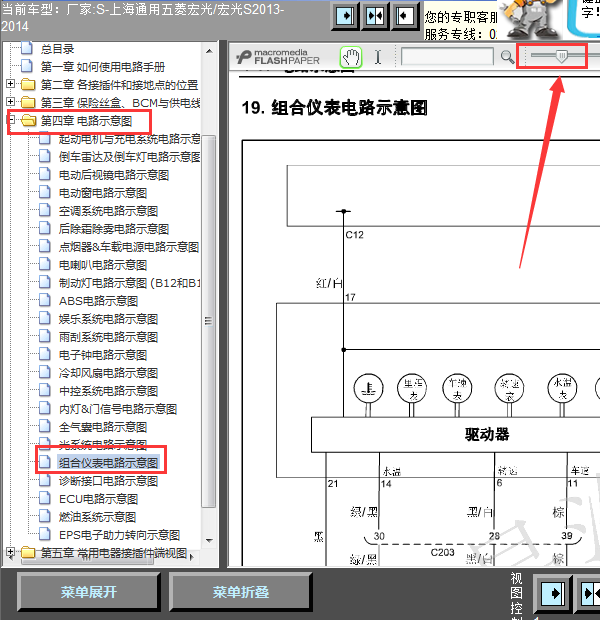
Task: Click the page icon beside ECU电路示意图
Action: [45, 498]
